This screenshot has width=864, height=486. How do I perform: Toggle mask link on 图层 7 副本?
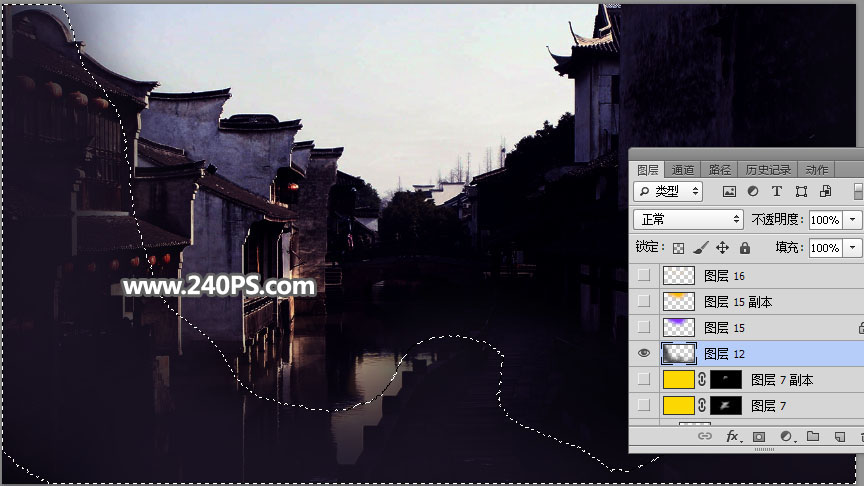click(702, 379)
